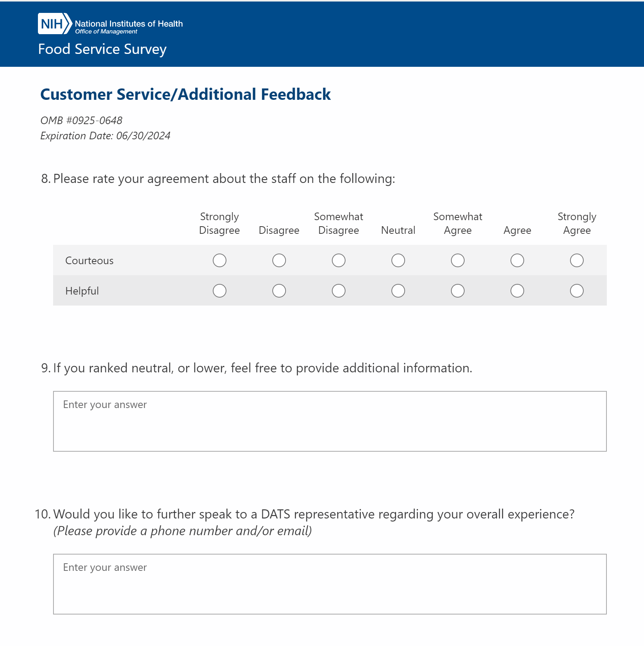
Task: Mark Somewhat Disagree for Helpful
Action: pos(339,291)
